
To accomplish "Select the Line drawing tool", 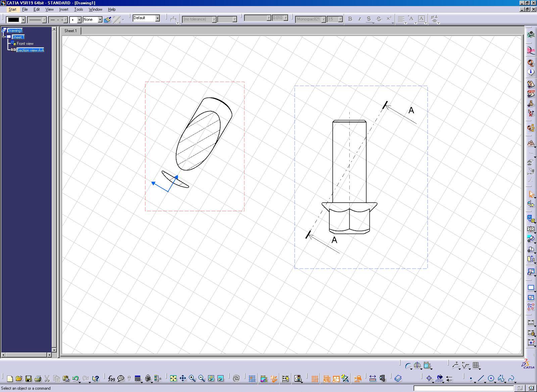I will pos(481,379).
